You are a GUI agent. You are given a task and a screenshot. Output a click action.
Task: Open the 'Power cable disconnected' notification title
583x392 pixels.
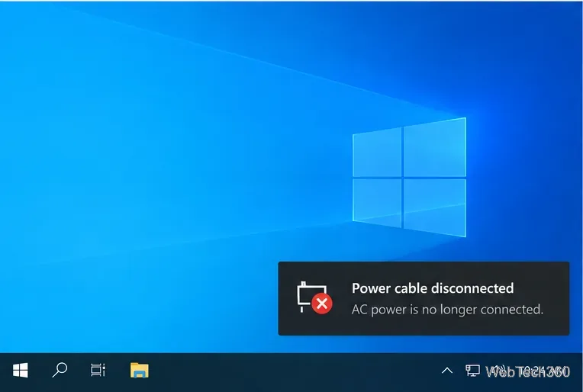click(433, 288)
